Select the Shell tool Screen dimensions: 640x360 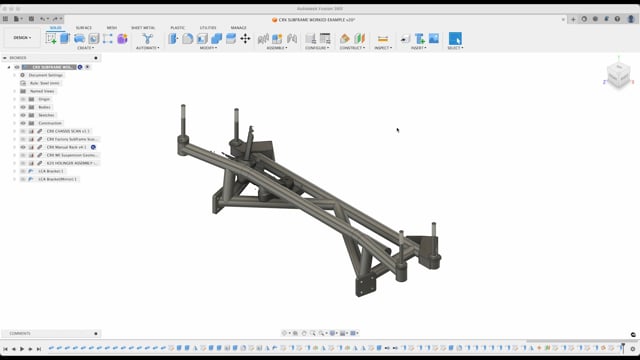click(x=202, y=38)
